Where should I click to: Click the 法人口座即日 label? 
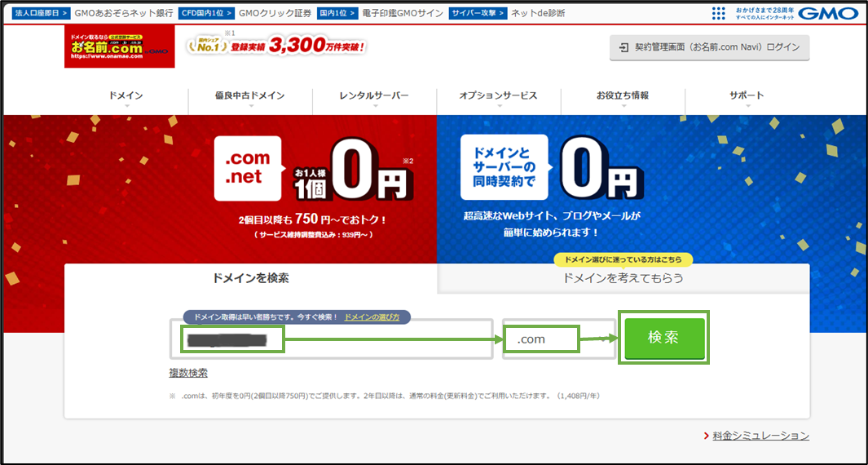click(x=42, y=13)
